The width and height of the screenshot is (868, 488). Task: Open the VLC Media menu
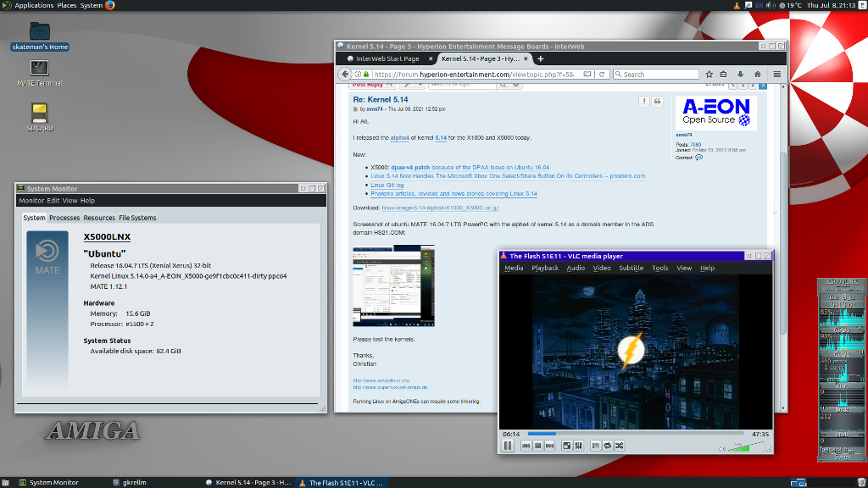tap(513, 268)
